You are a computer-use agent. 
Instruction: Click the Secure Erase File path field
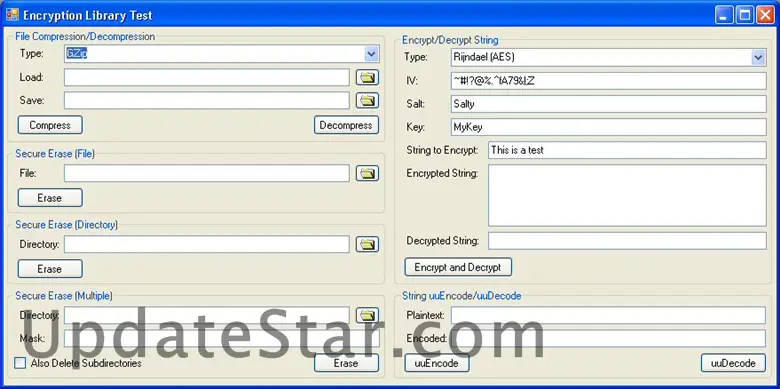coord(207,173)
